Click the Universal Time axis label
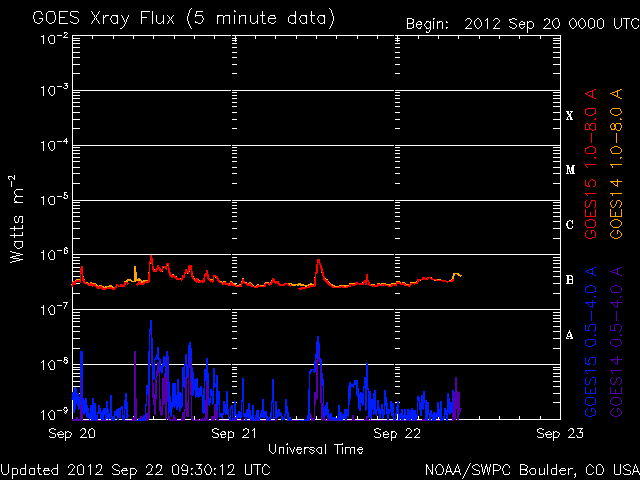Image resolution: width=640 pixels, height=480 pixels. [x=316, y=449]
